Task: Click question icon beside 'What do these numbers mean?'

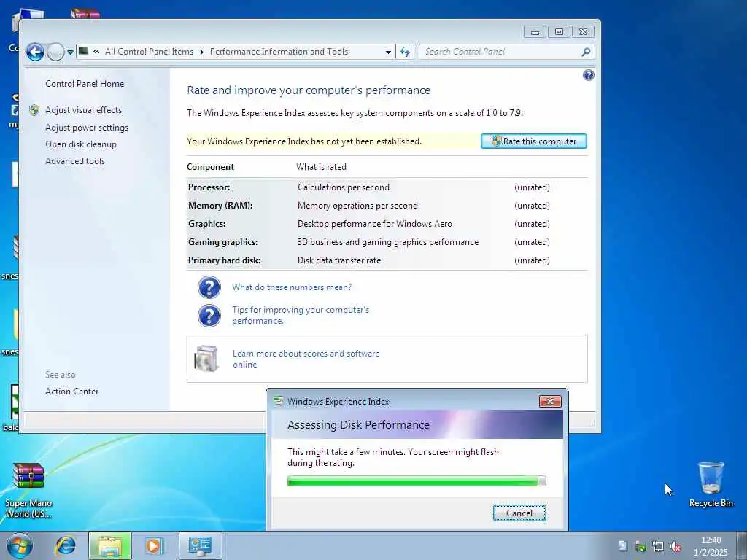Action: click(209, 287)
